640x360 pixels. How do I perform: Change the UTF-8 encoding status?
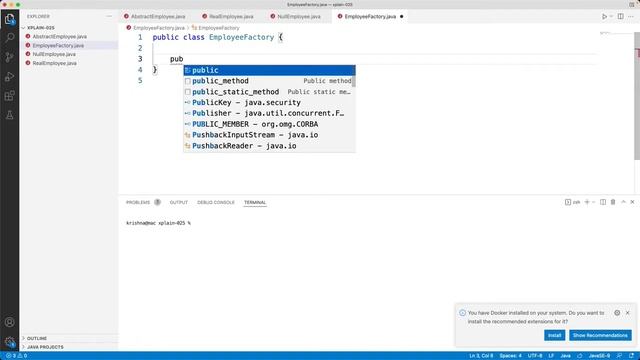click(x=535, y=356)
